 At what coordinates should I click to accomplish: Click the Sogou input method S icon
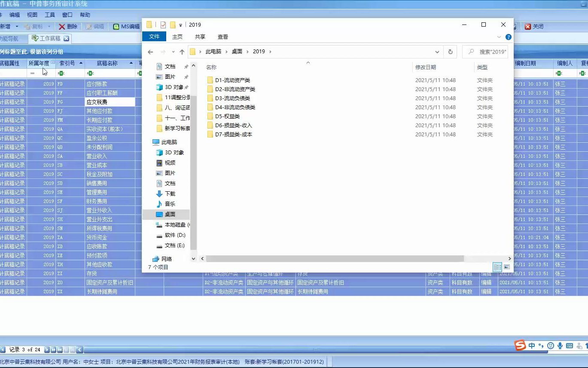(520, 345)
